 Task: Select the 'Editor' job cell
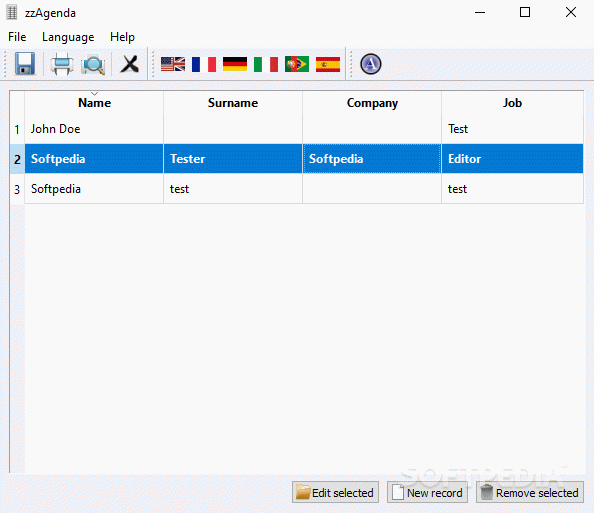(512, 159)
